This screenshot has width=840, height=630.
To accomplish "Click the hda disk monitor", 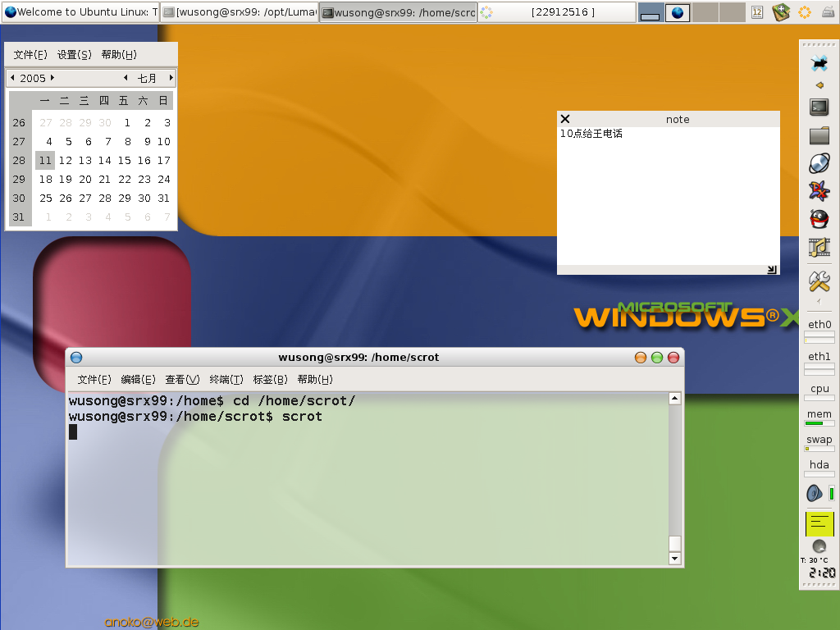I will pyautogui.click(x=819, y=468).
